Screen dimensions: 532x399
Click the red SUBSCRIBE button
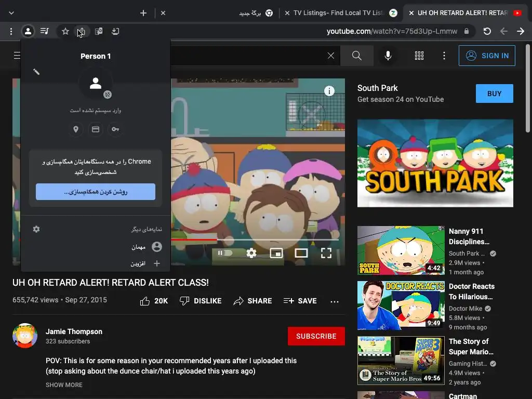(316, 336)
